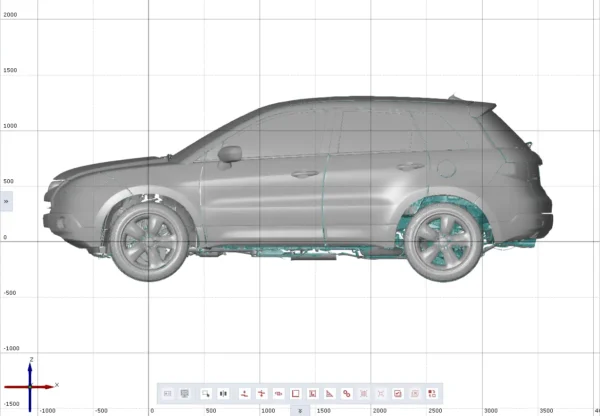
Task: Pick the red triangle angle tool
Action: click(x=329, y=393)
